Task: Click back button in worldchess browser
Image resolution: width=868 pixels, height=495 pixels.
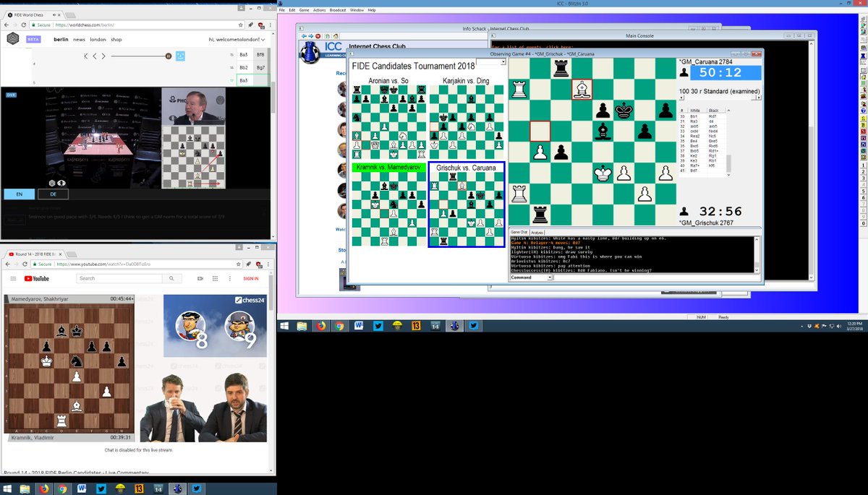Action: tap(7, 24)
